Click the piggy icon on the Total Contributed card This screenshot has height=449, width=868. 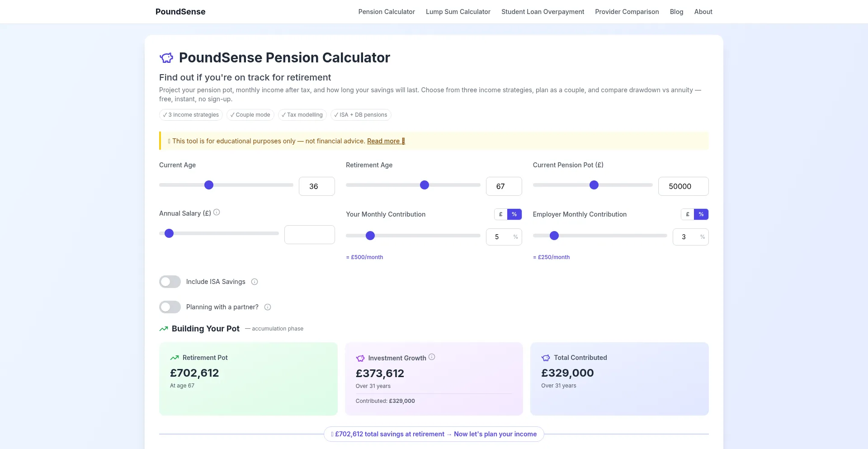click(546, 358)
